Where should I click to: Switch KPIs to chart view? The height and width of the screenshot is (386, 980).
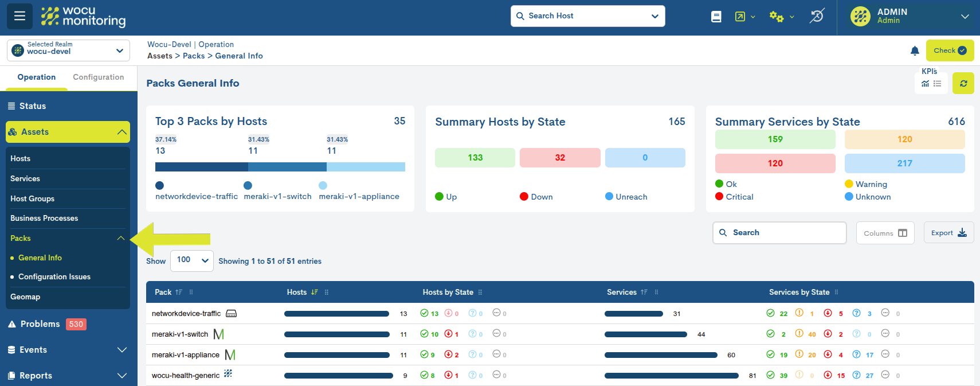point(925,84)
